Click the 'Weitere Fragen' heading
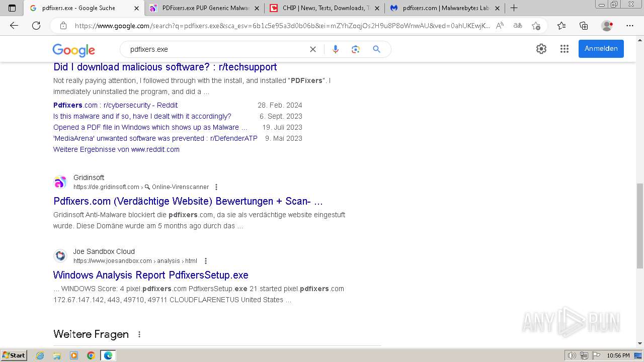Viewport: 644px width, 362px height. (x=91, y=334)
